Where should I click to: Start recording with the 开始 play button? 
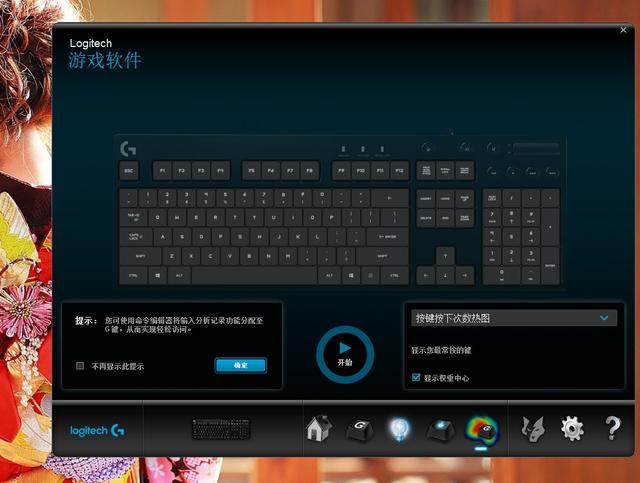[345, 352]
